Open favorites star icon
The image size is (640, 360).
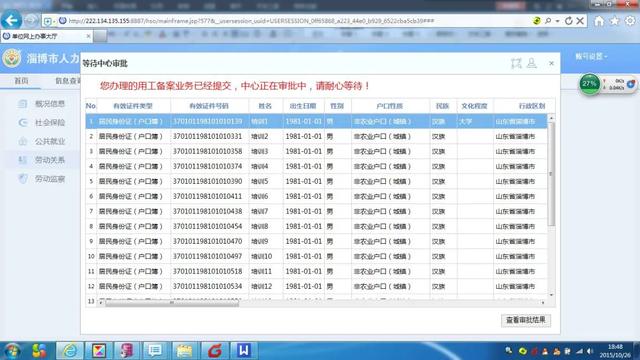pyautogui.click(x=614, y=21)
